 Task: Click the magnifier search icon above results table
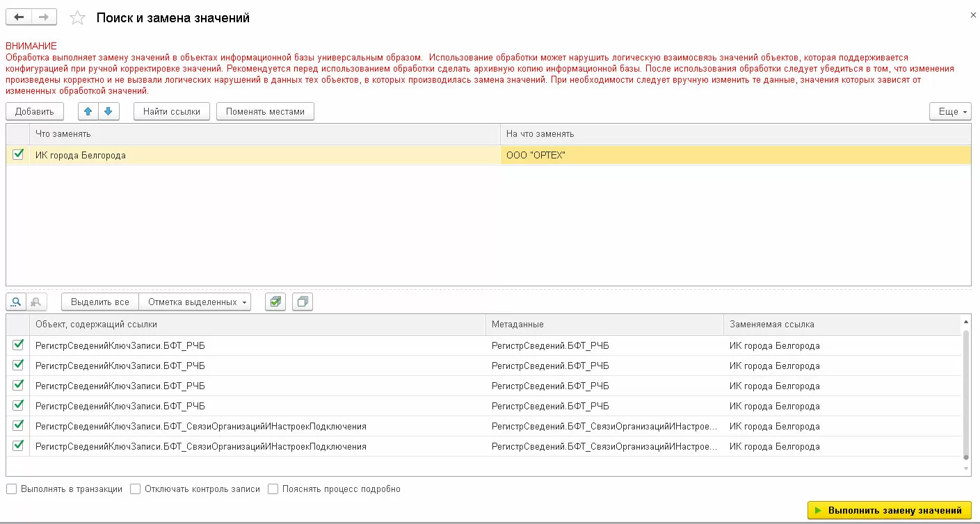click(x=16, y=302)
